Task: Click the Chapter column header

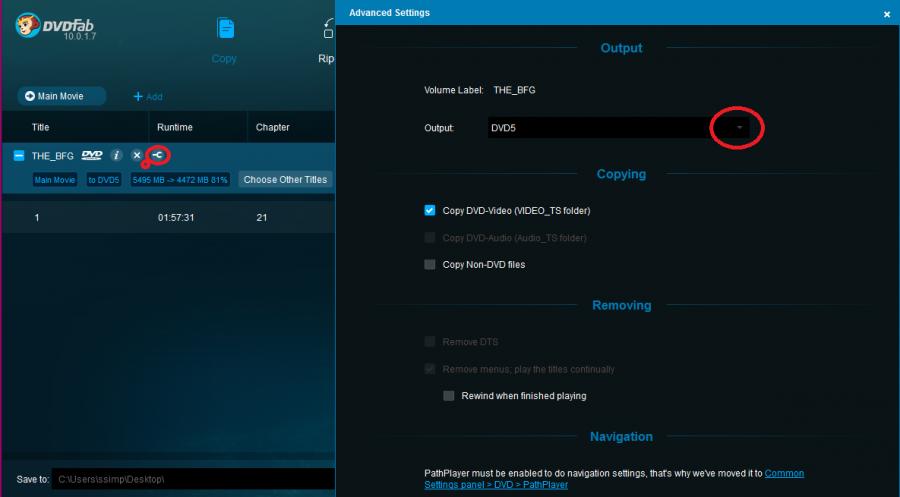Action: [x=273, y=127]
